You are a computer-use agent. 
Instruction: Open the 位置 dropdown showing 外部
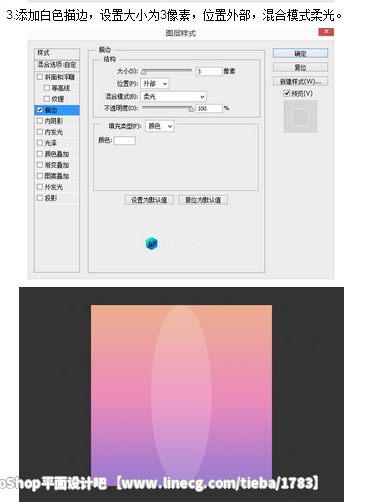(x=155, y=84)
